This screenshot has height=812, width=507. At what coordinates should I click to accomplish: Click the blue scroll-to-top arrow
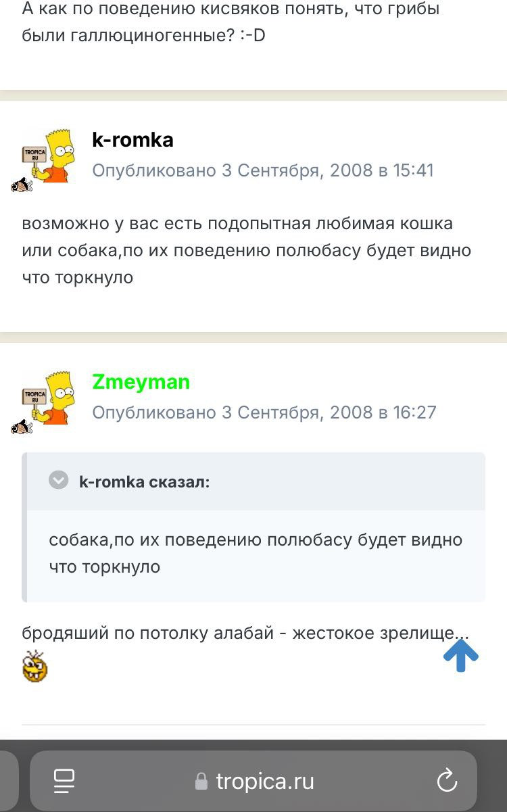461,655
